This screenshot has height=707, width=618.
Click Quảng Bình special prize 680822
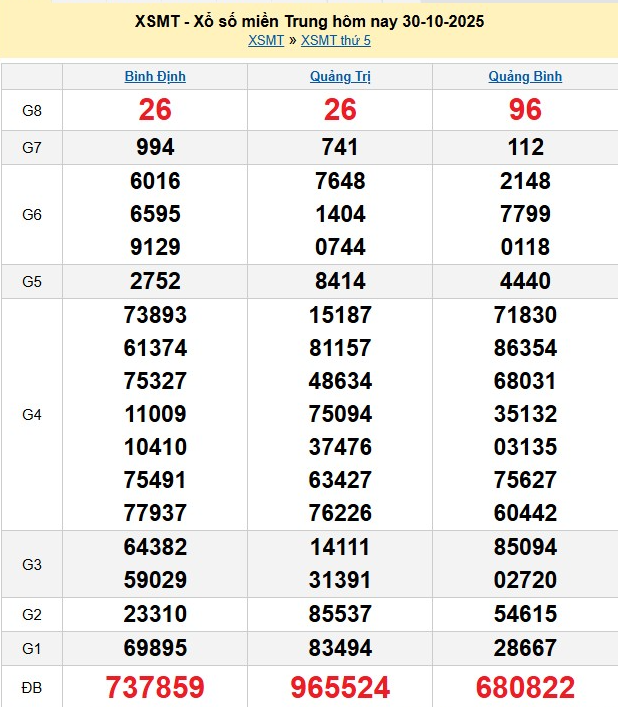point(525,687)
